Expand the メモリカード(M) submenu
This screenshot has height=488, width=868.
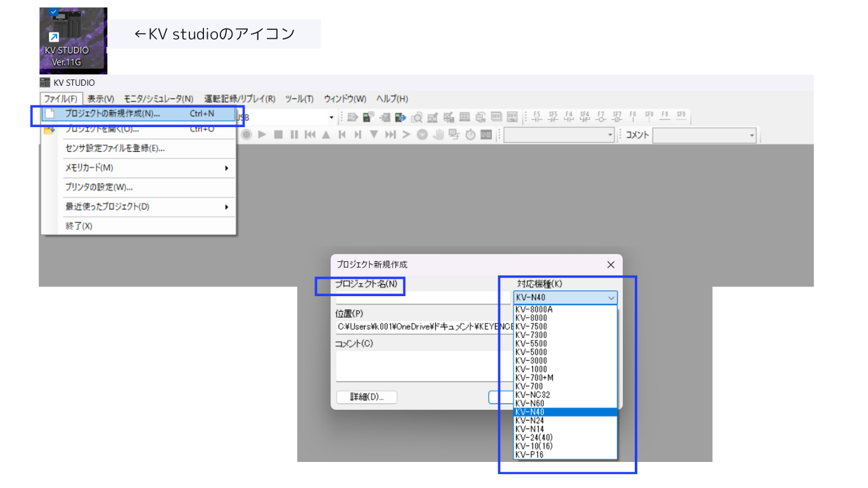(x=139, y=168)
